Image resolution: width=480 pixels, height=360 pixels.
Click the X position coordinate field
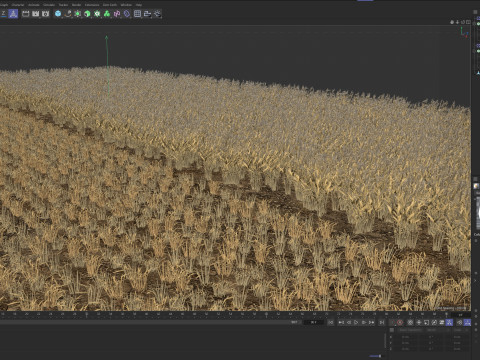405,337
